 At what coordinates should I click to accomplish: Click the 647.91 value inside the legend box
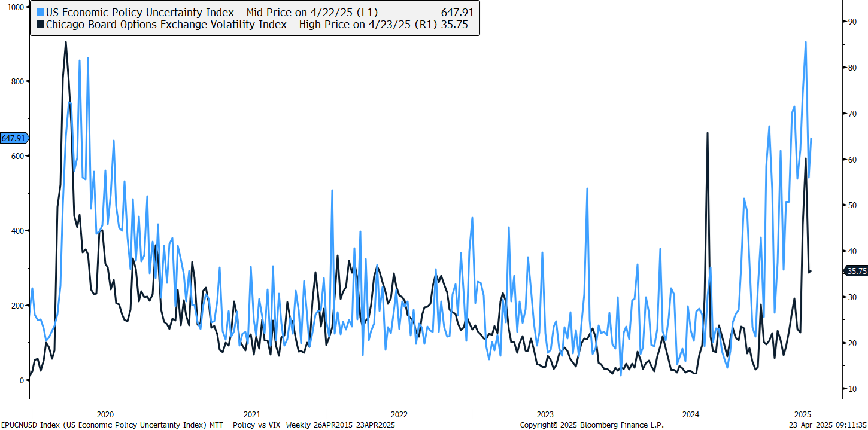(457, 12)
